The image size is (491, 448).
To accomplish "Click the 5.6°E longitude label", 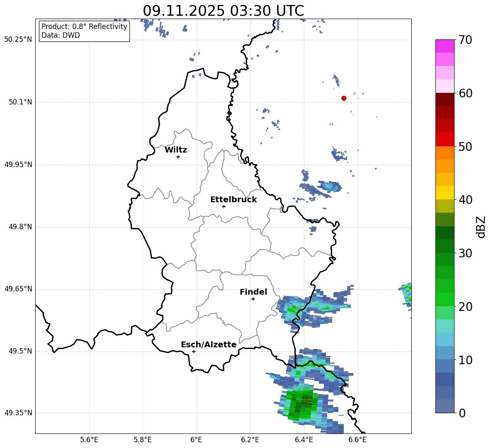I will 89,440.
